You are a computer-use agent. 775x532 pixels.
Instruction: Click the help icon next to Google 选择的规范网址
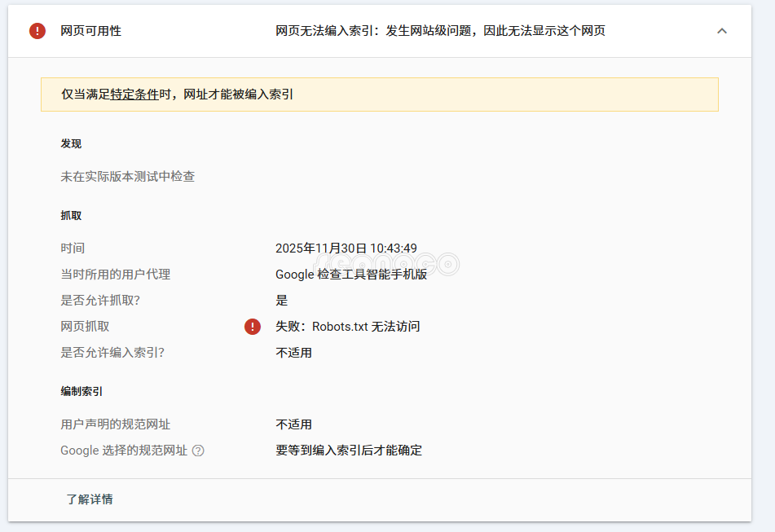point(198,451)
